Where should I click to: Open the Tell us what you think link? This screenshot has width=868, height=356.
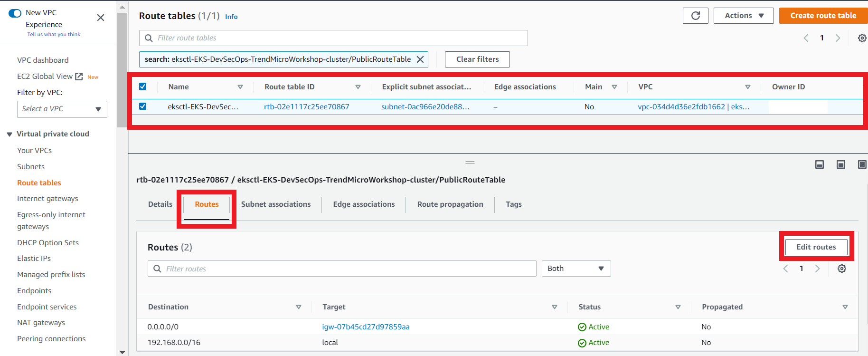pos(54,34)
